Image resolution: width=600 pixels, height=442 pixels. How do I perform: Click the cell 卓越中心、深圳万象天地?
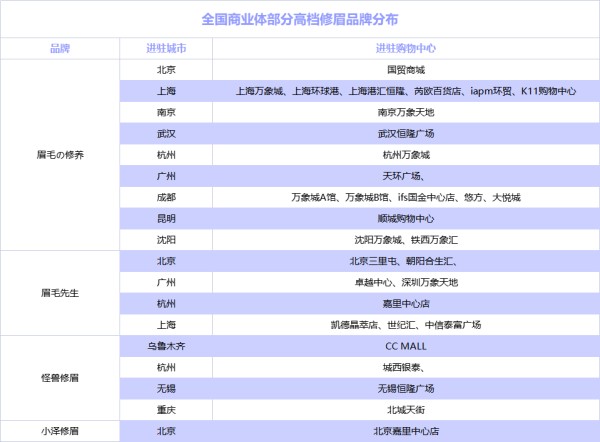click(x=406, y=282)
